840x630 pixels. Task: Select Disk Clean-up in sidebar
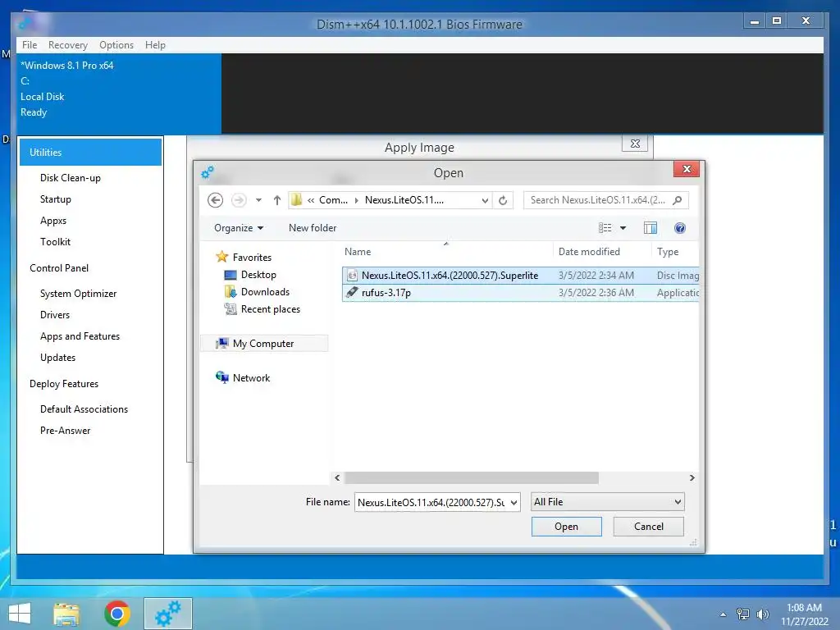point(71,178)
